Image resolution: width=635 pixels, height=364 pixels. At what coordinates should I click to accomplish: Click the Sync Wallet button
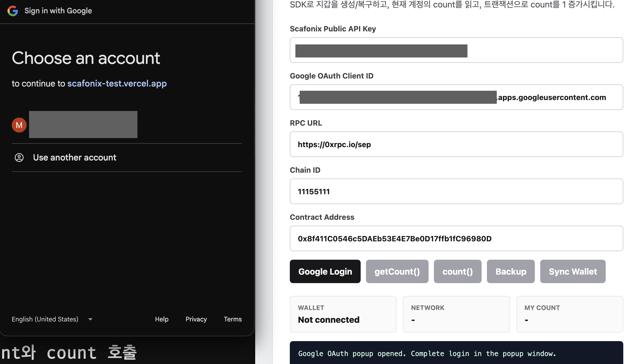point(573,271)
